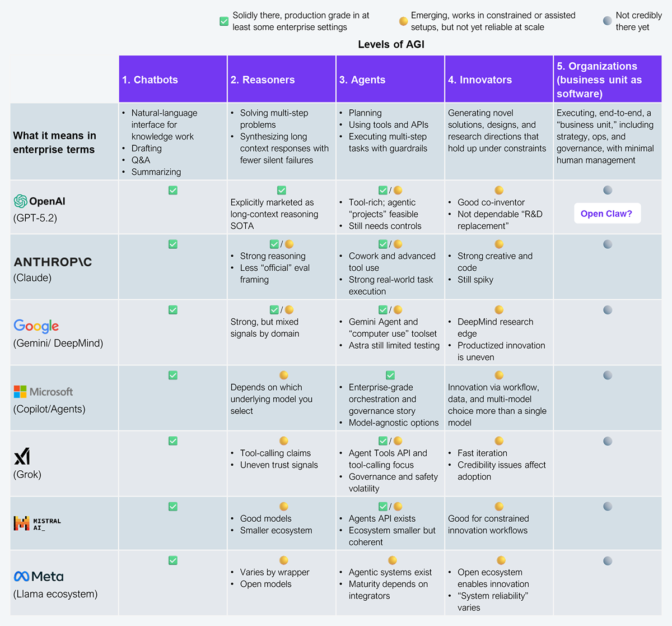Click the yellow dot in Meta's Agents cell
This screenshot has width=672, height=626.
[x=393, y=560]
